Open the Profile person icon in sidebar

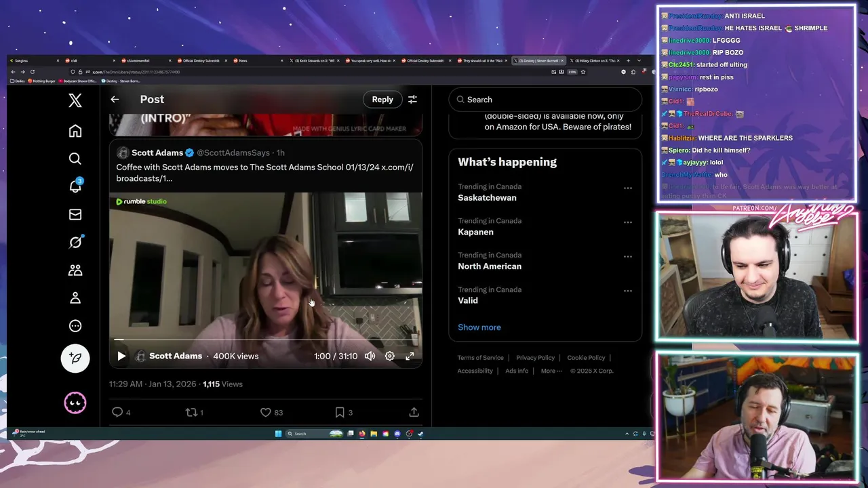(75, 298)
